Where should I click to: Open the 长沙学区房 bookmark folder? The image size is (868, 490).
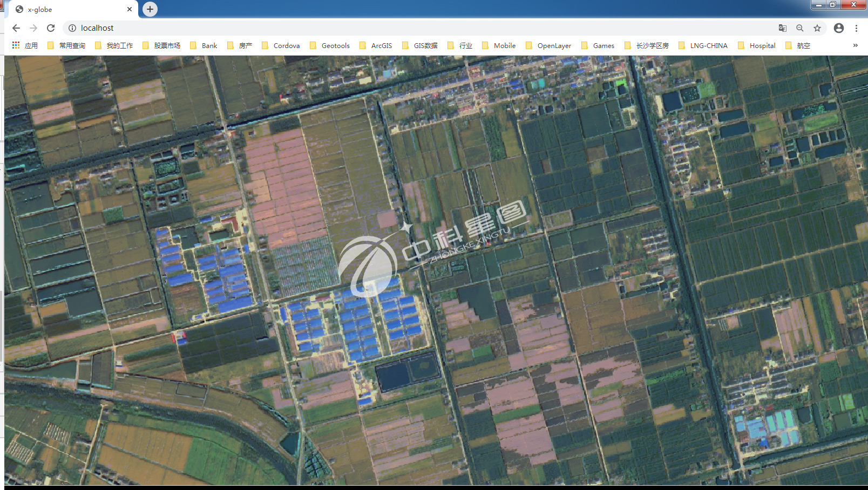647,46
